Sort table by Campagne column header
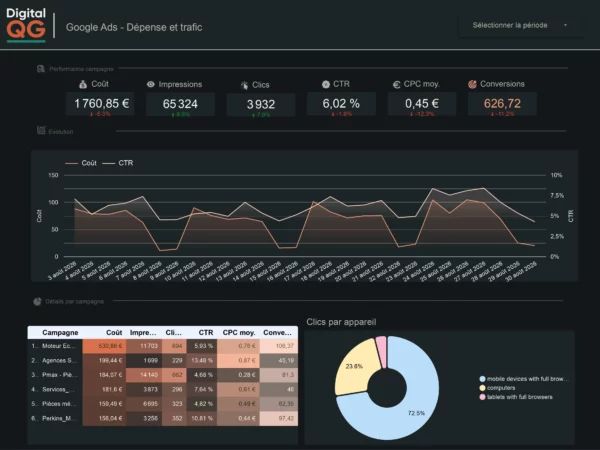This screenshot has height=450, width=600. 60,333
